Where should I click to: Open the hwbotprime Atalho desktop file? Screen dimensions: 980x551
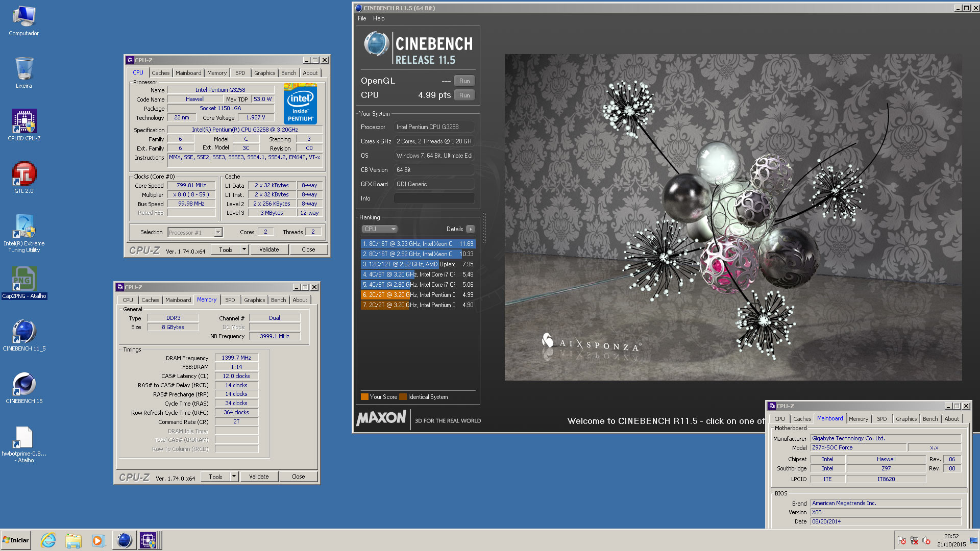coord(24,444)
